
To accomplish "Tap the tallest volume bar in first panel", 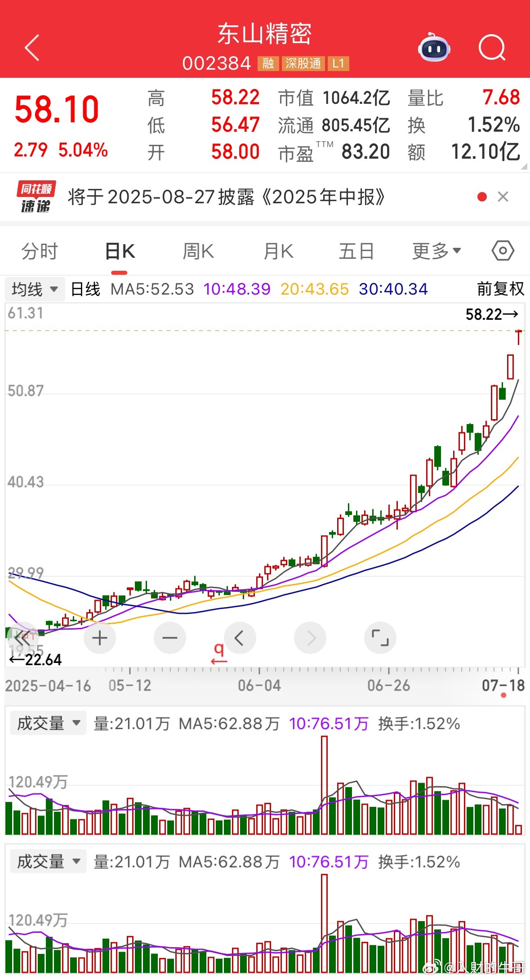I will 324,785.
